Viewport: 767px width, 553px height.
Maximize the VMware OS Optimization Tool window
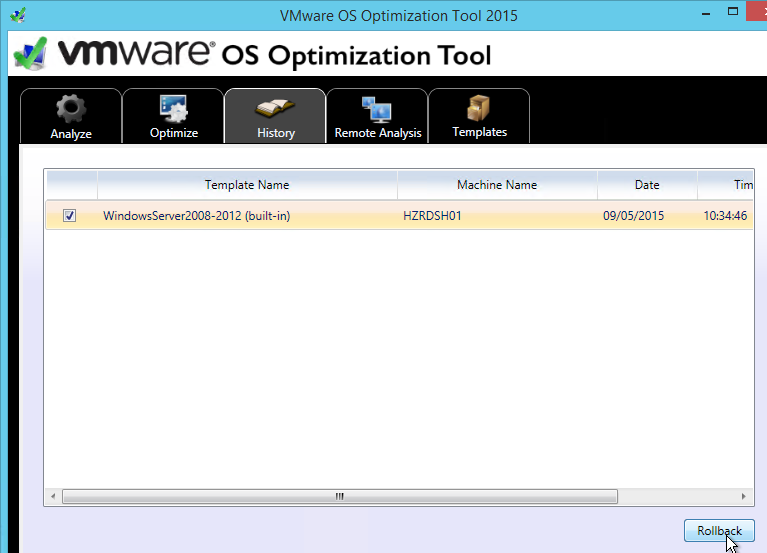pyautogui.click(x=733, y=12)
